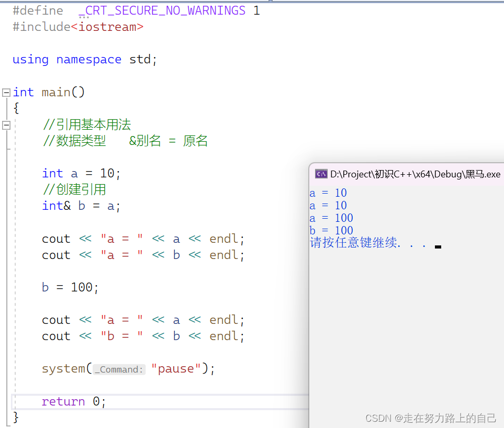Click the 'return 0;' statement
Screen dimensions: 504x428
tap(73, 402)
